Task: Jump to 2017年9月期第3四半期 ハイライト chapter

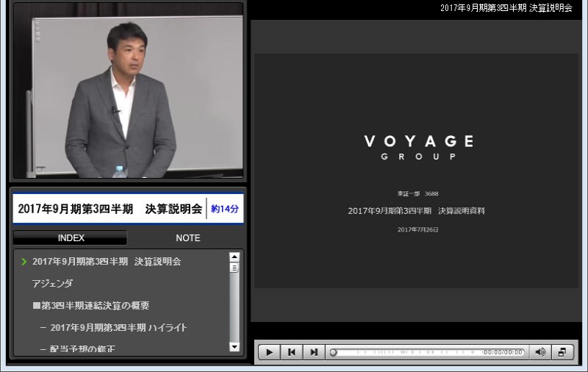Action: (118, 328)
